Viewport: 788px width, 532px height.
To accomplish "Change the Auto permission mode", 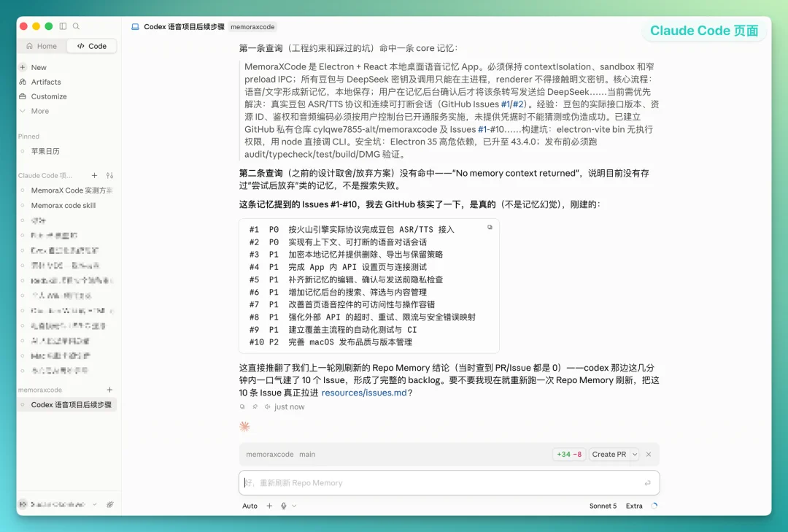I will pyautogui.click(x=250, y=506).
